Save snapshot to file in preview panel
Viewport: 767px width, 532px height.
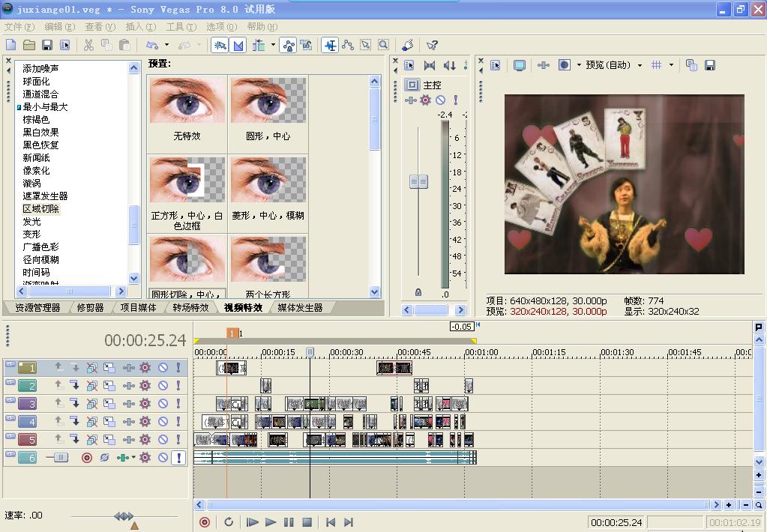tap(709, 65)
